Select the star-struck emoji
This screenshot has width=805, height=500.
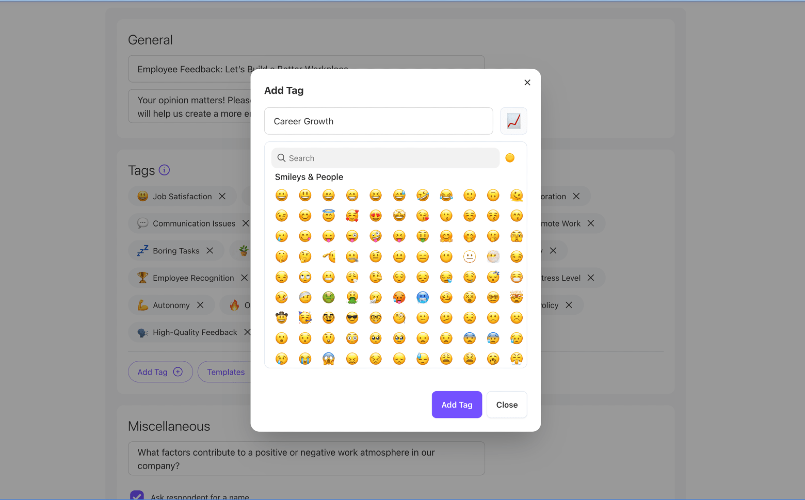399,216
